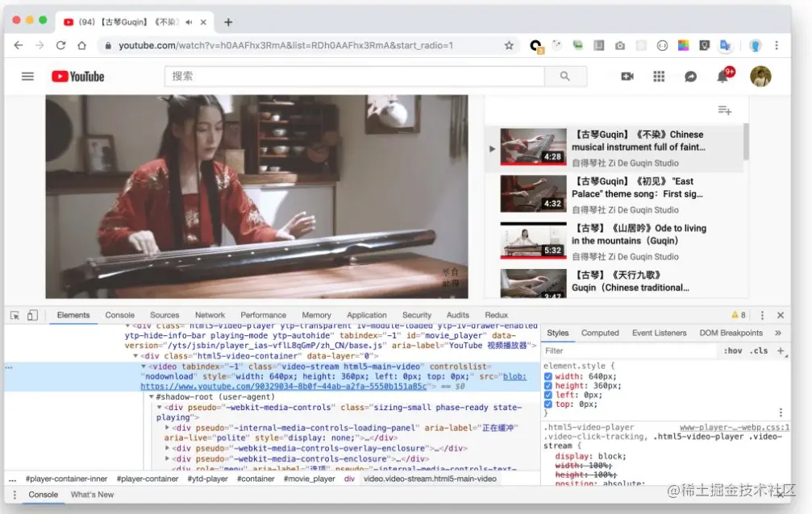812x514 pixels.
Task: Open YouTube notifications bell
Action: tap(722, 77)
